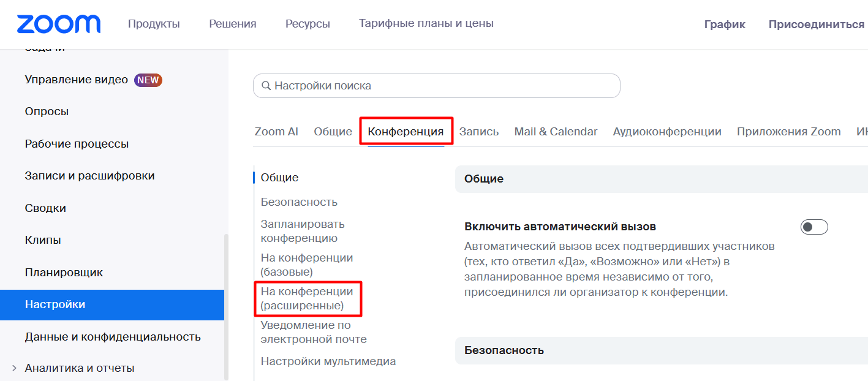The height and width of the screenshot is (381, 868).
Task: Jump to Запланировать конференцию section
Action: coord(303,231)
